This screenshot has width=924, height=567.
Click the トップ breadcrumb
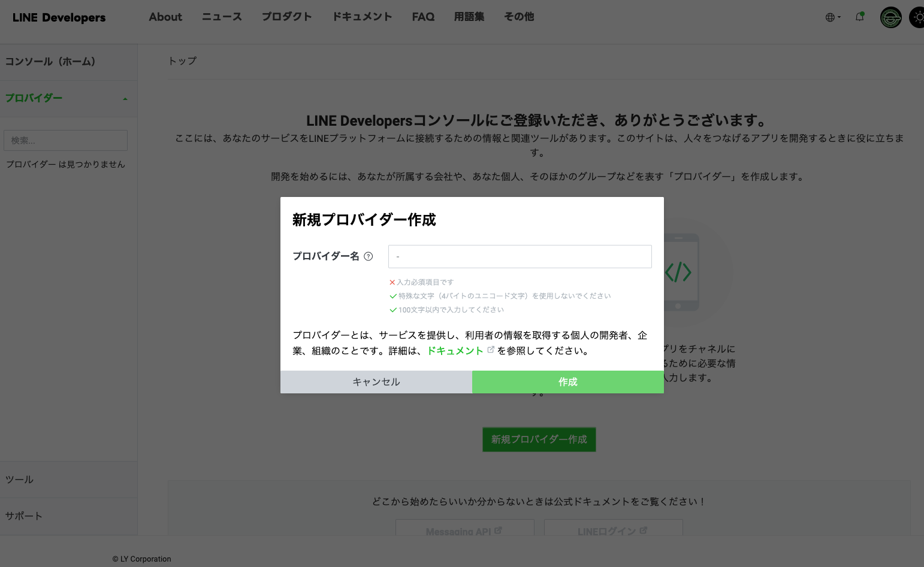point(182,61)
